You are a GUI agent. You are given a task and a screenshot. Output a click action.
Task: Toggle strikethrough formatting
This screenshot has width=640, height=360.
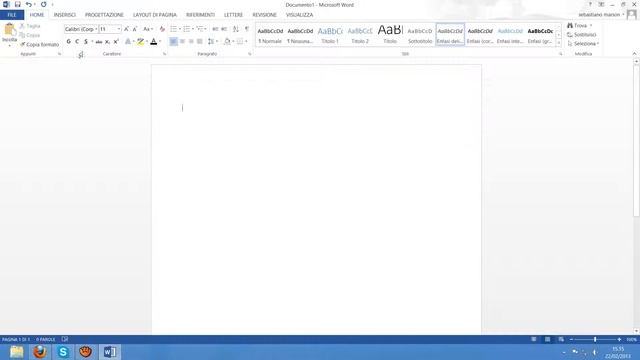tap(99, 42)
